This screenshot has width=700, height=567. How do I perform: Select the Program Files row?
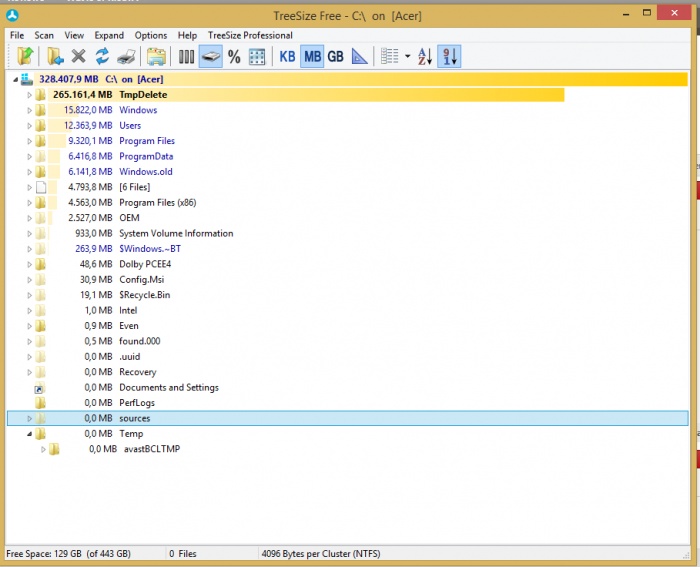[348, 141]
